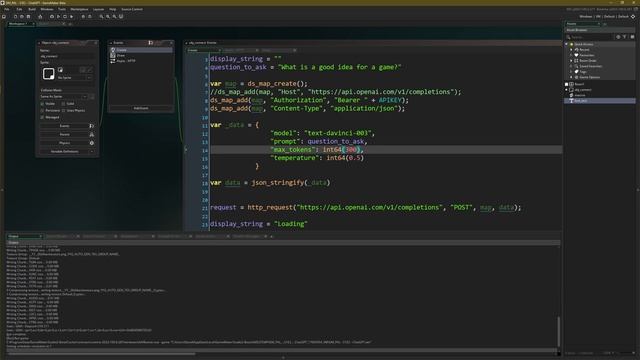Click the Output panel vertical scrollbar
The image size is (640, 360).
tap(558, 331)
